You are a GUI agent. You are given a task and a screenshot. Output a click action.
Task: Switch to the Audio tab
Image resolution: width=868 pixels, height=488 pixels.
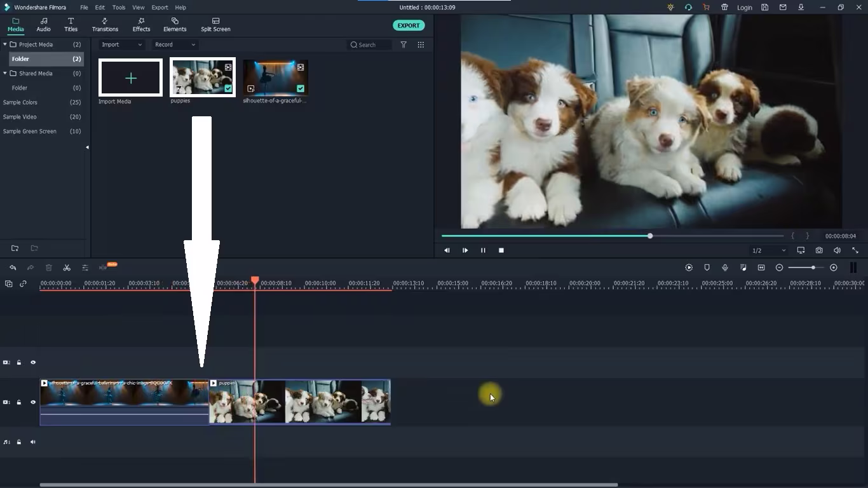[43, 25]
